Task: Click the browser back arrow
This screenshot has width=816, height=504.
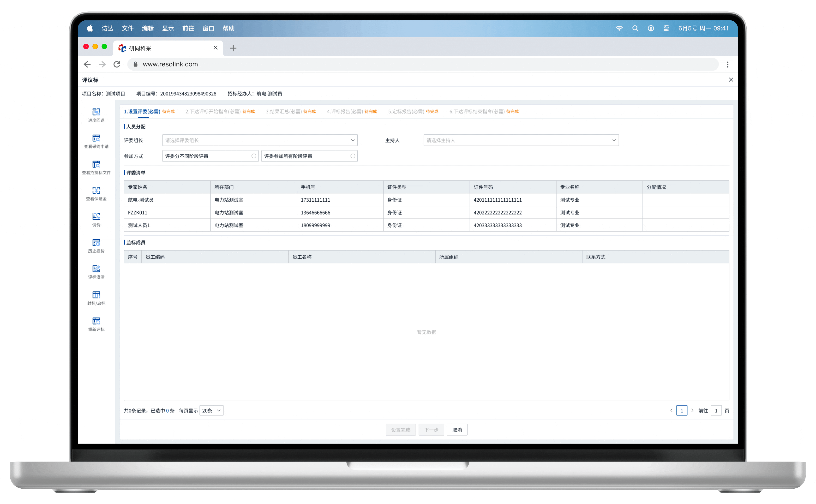Action: tap(87, 64)
